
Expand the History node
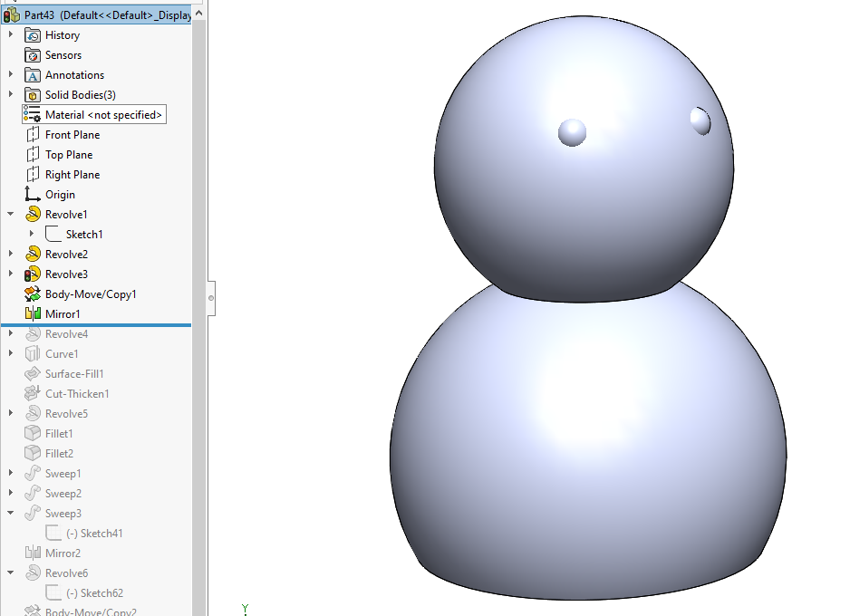(11, 34)
